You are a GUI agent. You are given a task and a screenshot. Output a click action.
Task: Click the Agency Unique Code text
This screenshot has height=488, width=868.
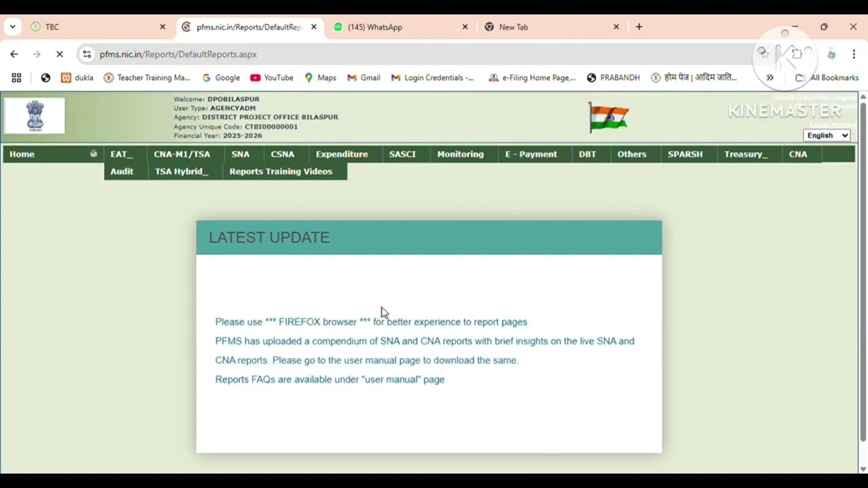pyautogui.click(x=235, y=127)
